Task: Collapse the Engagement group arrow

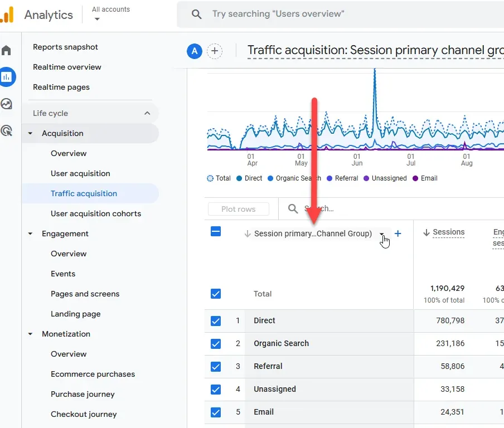Action: (x=30, y=234)
